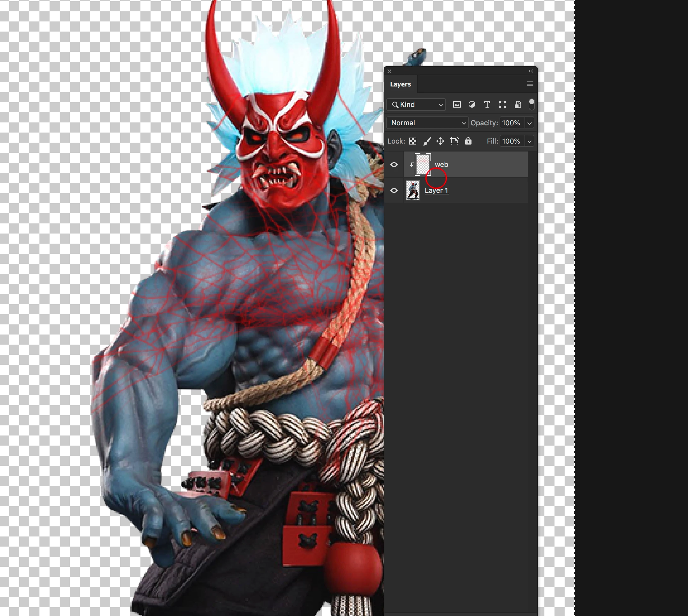Open the Kind filter dropdown
This screenshot has height=616, width=688.
tap(417, 104)
